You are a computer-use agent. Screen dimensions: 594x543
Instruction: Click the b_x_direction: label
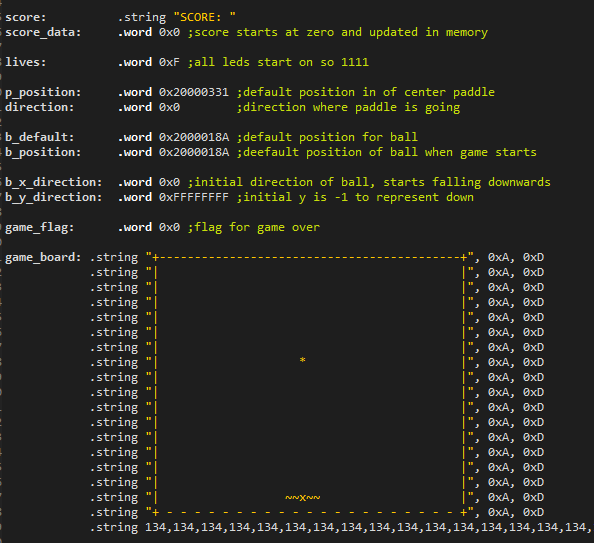pyautogui.click(x=53, y=183)
